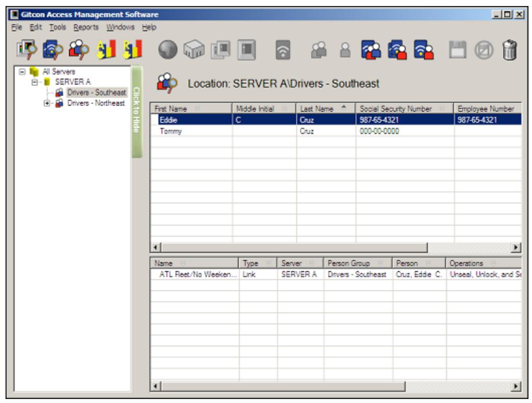Click the 'Cruz, Eddie C.' person cell
The width and height of the screenshot is (532, 403).
click(419, 274)
